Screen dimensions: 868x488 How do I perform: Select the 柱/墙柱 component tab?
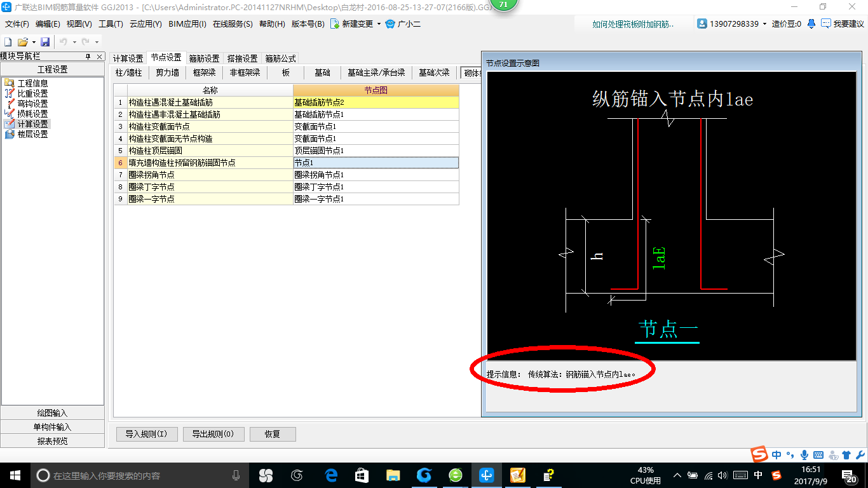click(129, 72)
